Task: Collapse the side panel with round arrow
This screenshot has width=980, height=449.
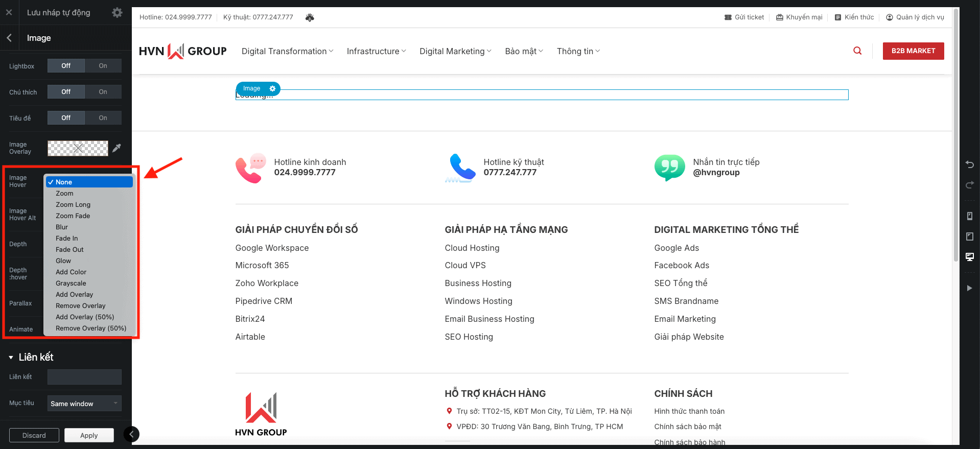Action: [131, 434]
